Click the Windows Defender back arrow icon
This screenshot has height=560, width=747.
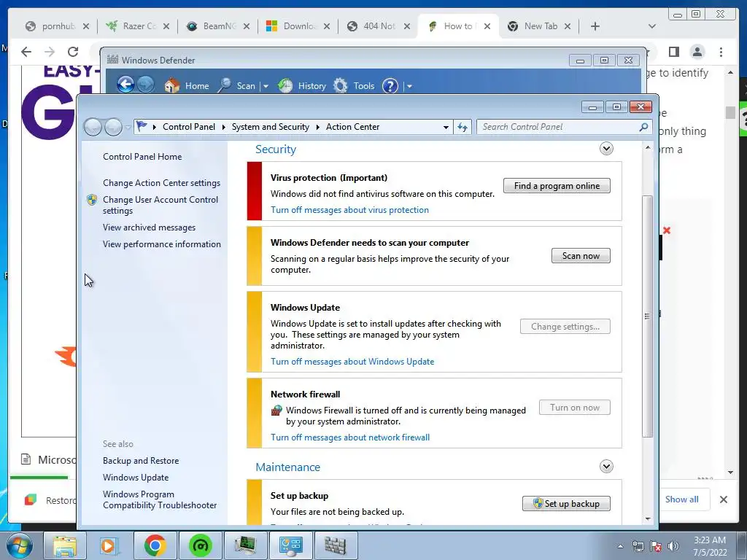pyautogui.click(x=125, y=85)
